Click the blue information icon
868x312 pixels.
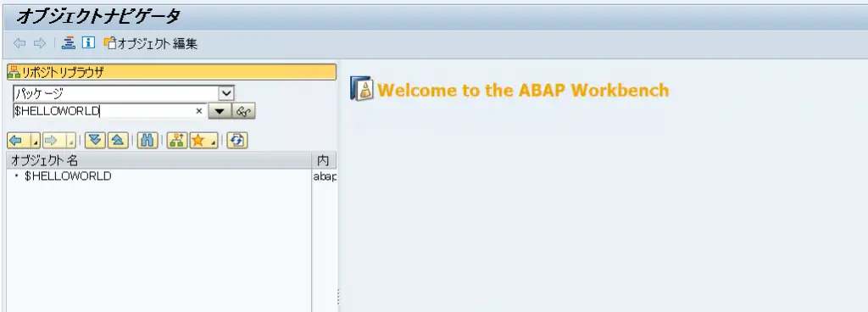(88, 43)
